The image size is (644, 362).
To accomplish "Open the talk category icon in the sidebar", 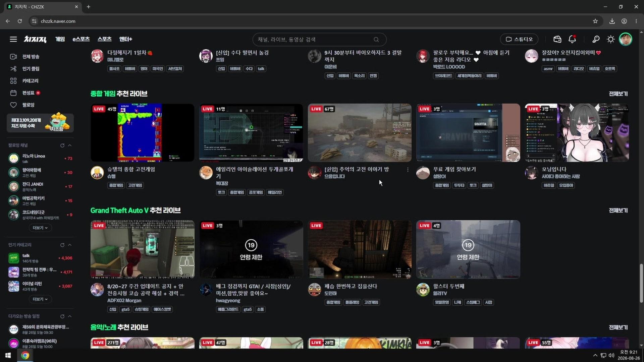I will point(14,258).
